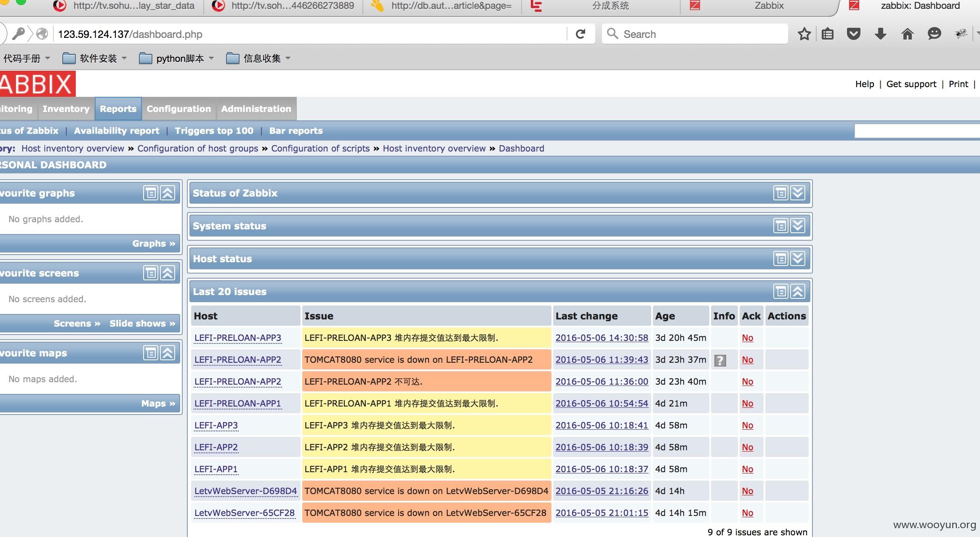
Task: Open the 2016-05-06 14:30:58 last change link
Action: [x=602, y=338]
